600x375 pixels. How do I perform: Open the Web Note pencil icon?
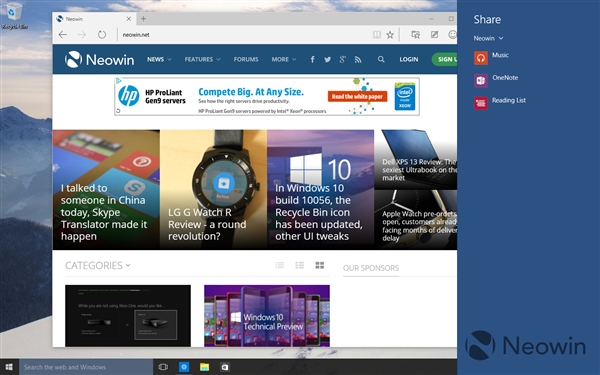pos(434,34)
